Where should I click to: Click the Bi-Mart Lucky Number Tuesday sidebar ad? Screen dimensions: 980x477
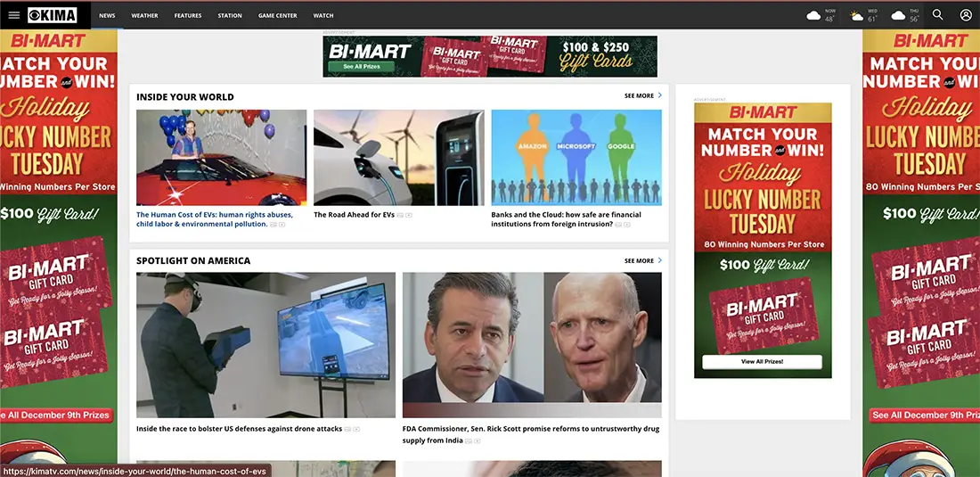pos(763,241)
